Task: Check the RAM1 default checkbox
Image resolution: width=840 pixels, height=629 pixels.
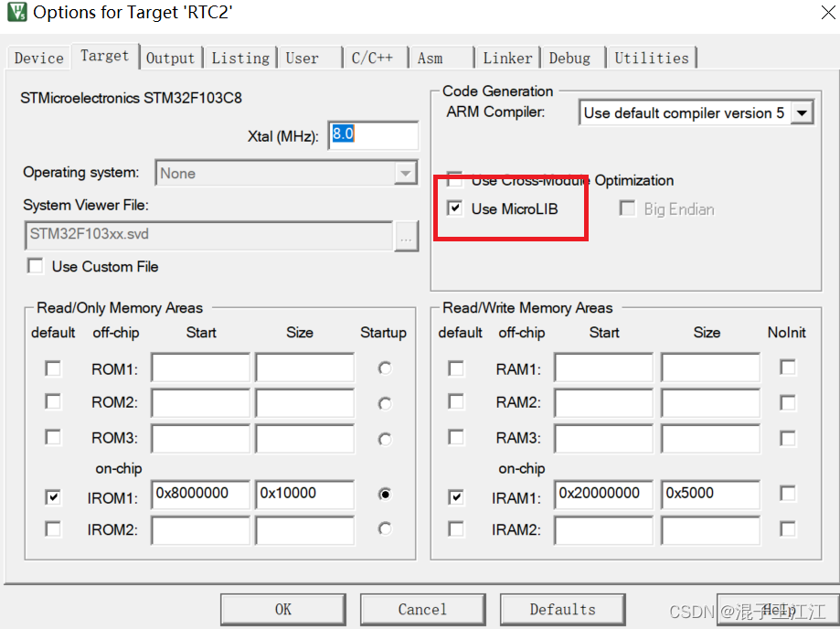Action: tap(456, 368)
